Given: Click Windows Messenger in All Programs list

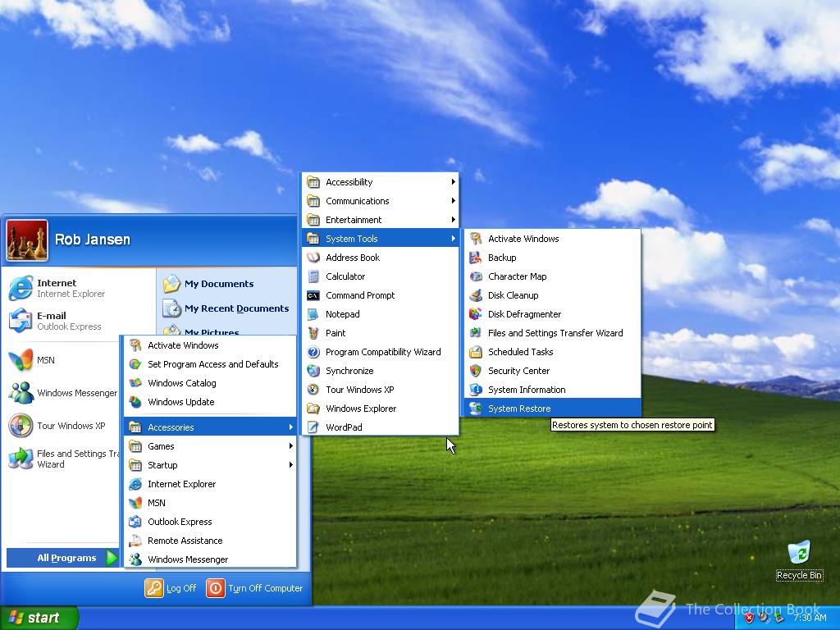Looking at the screenshot, I should [x=210, y=559].
